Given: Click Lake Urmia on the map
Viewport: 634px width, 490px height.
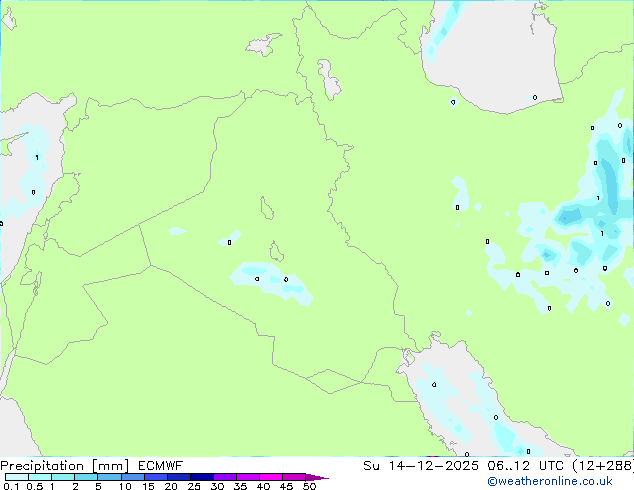Looking at the screenshot, I should pyautogui.click(x=329, y=80).
